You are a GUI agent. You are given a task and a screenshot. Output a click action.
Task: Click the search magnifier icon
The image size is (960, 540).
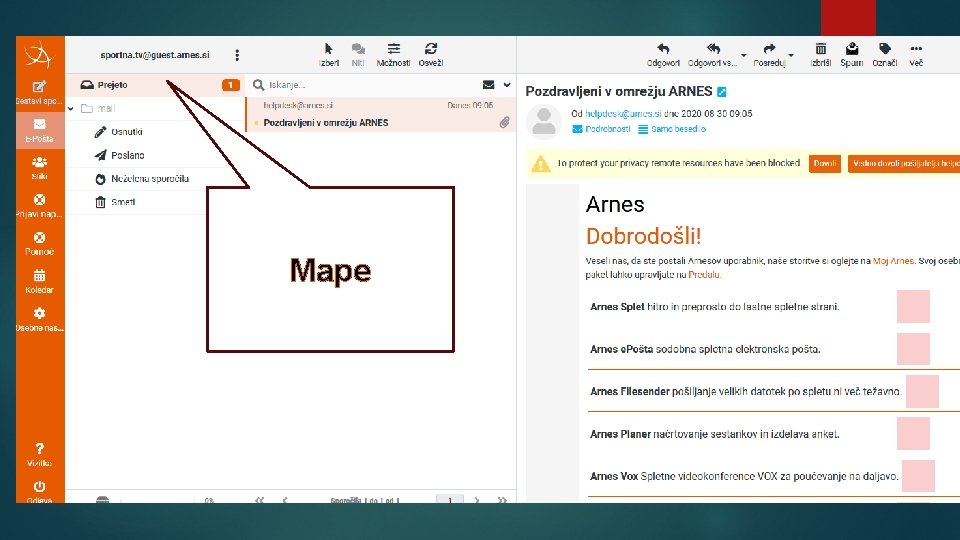(258, 84)
